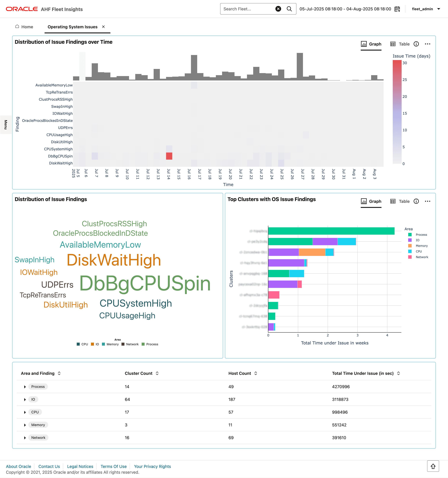
Task: Sort table by Cluster Count column
Action: (x=157, y=373)
